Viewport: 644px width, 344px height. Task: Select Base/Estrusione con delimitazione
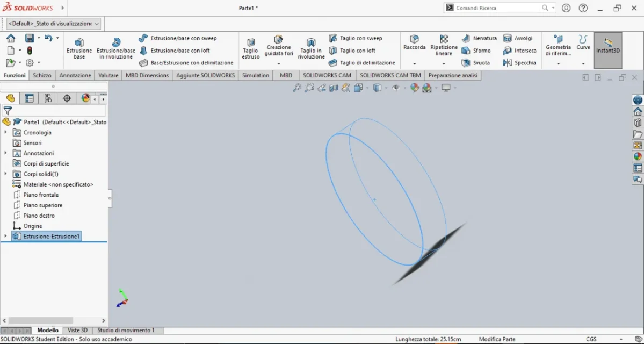(x=186, y=63)
